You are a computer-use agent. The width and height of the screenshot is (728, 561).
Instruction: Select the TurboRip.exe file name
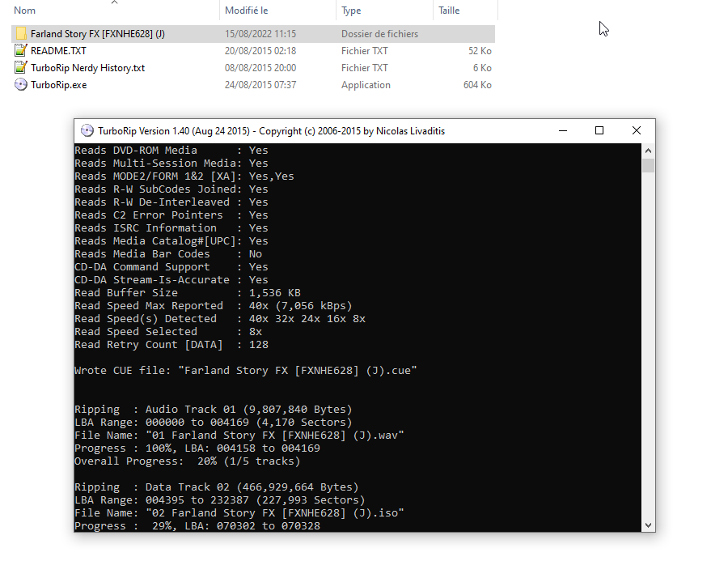tap(59, 84)
